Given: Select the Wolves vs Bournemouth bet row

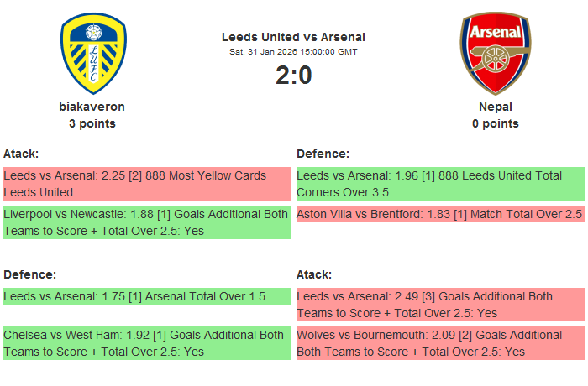Looking at the screenshot, I should pos(440,343).
